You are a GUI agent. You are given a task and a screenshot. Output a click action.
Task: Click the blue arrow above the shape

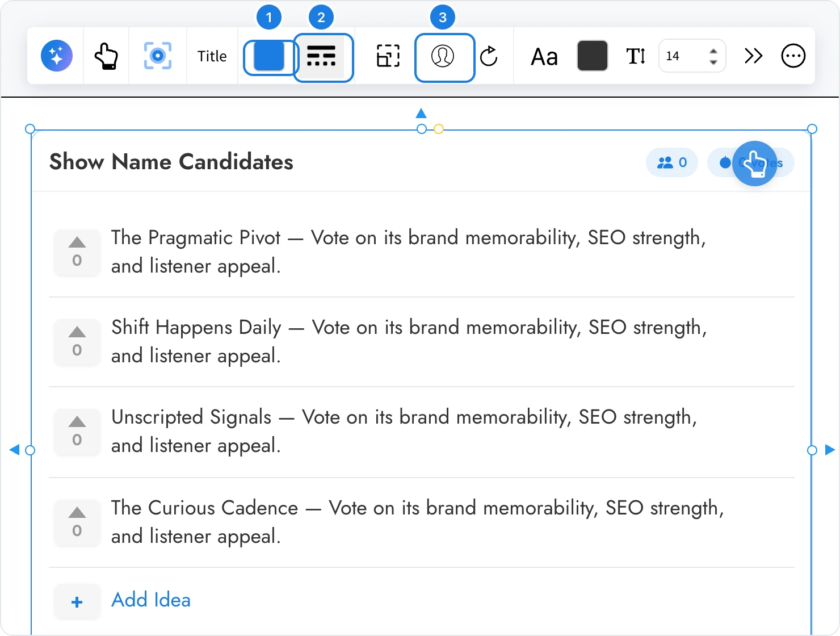click(x=421, y=113)
